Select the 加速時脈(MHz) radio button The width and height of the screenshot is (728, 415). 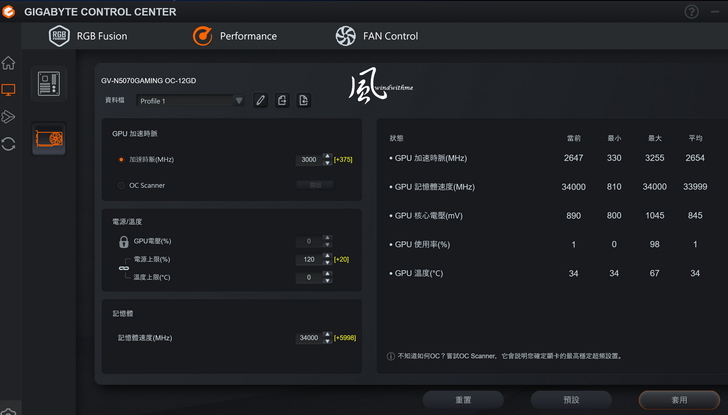click(x=121, y=159)
